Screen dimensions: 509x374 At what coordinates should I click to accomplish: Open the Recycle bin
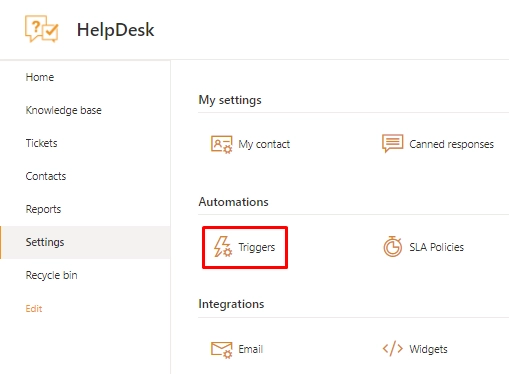pyautogui.click(x=51, y=275)
